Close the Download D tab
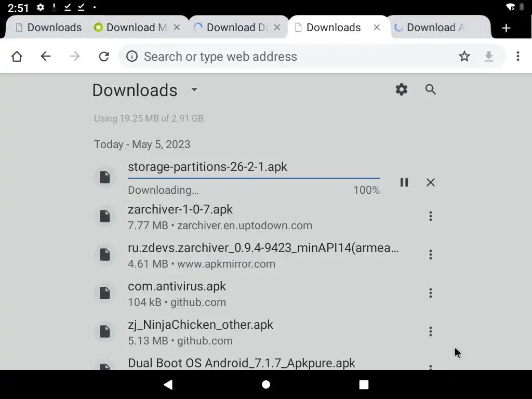This screenshot has height=399, width=532. (277, 28)
